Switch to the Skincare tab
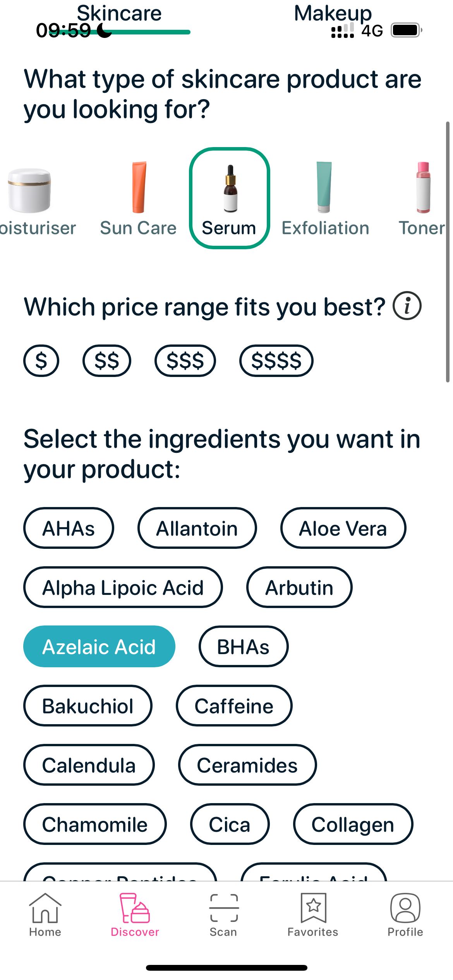453x980 pixels. (119, 14)
